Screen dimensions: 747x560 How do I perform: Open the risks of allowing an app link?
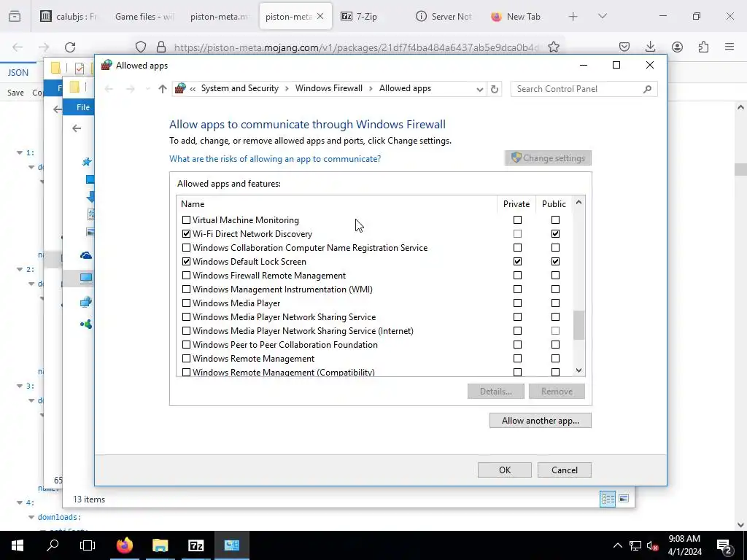pos(275,159)
